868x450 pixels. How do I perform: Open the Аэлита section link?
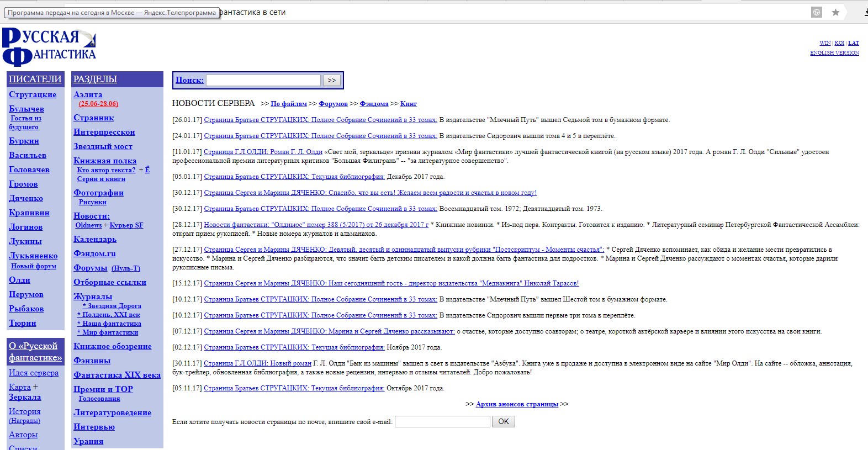pos(88,94)
